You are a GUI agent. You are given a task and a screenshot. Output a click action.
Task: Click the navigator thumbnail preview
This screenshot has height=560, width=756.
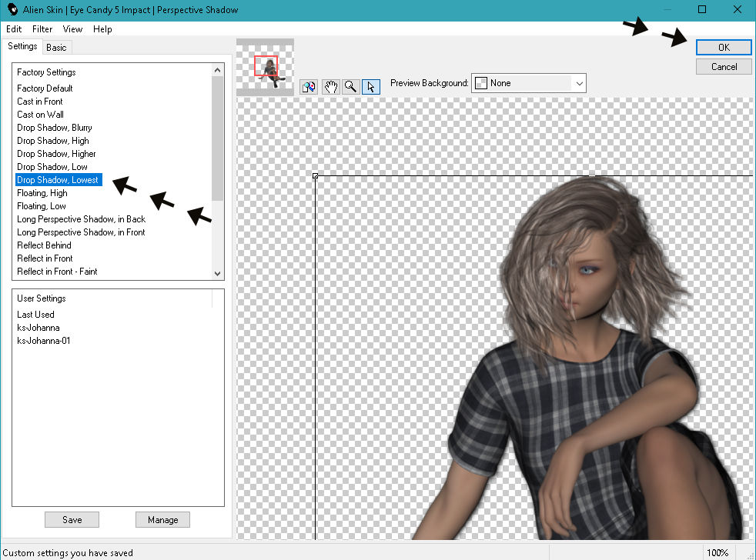pyautogui.click(x=265, y=67)
